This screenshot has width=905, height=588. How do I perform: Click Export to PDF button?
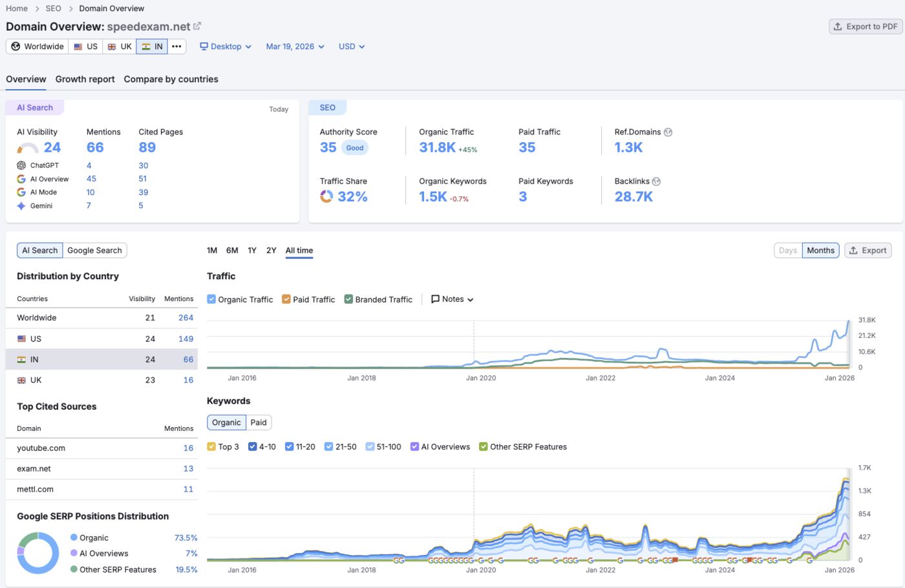pyautogui.click(x=866, y=26)
